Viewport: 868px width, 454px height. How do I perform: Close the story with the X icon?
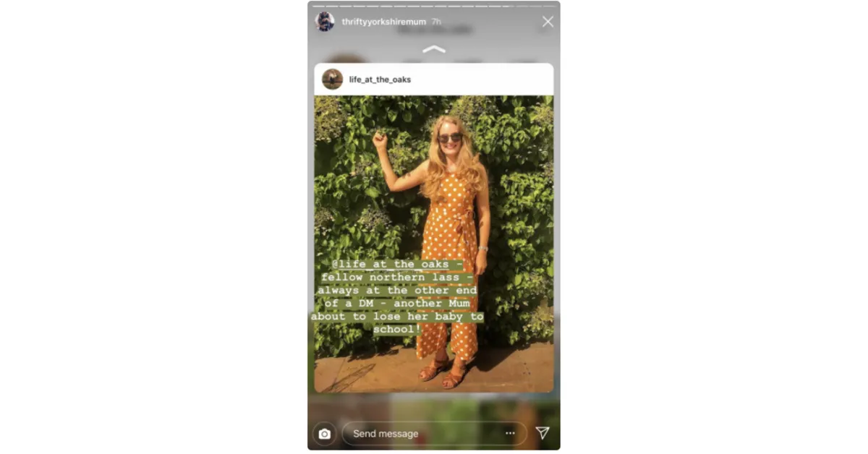(x=548, y=22)
